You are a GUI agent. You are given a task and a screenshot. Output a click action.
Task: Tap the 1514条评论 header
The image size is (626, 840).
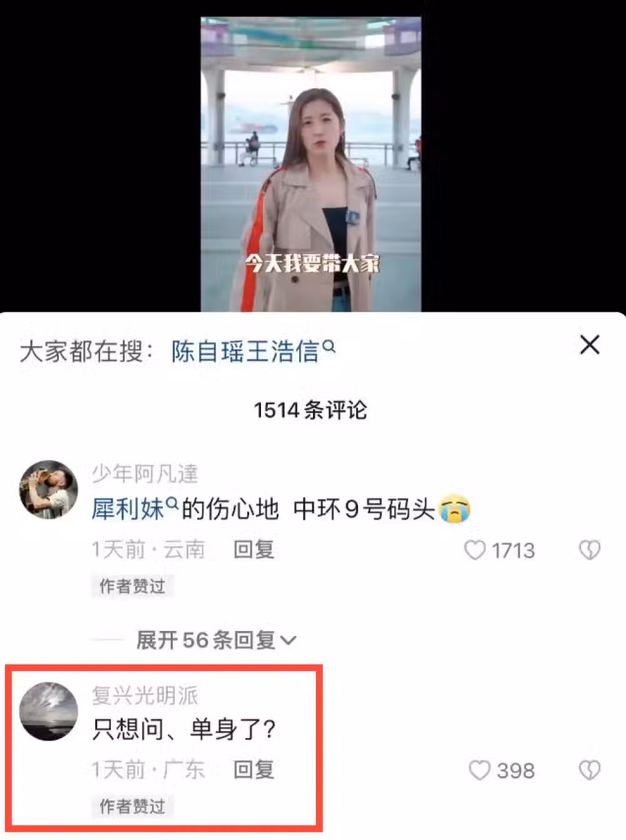310,411
